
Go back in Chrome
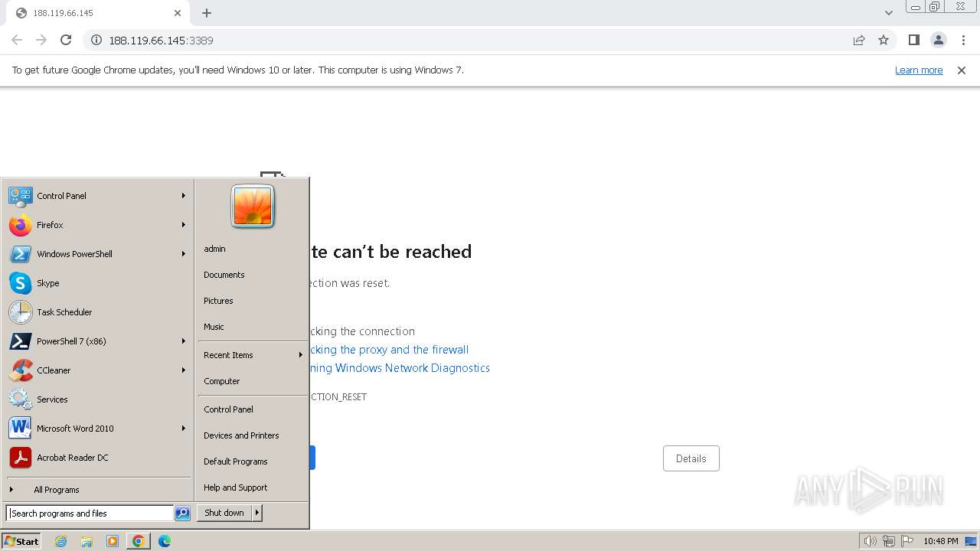coord(17,40)
